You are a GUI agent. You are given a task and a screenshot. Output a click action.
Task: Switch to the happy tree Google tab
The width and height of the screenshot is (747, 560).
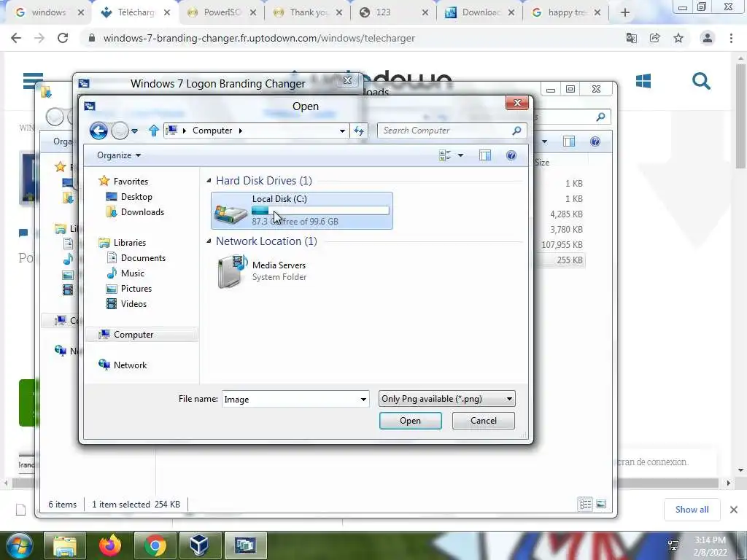pos(565,12)
